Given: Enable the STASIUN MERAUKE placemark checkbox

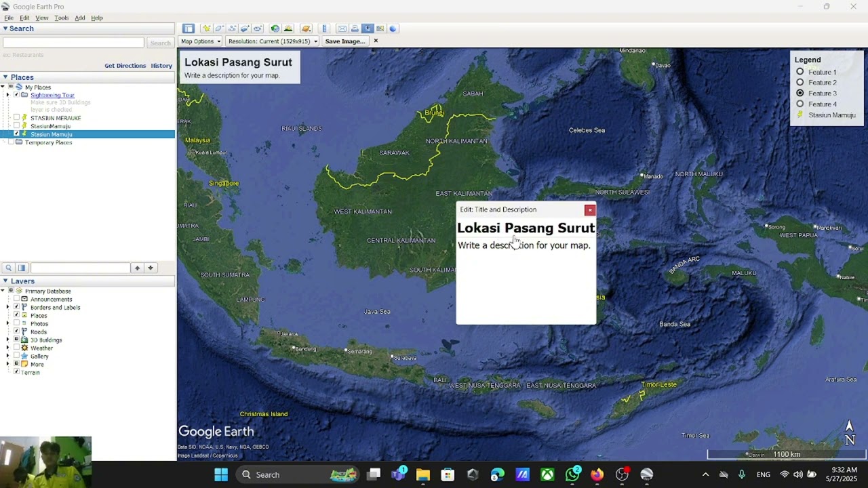Looking at the screenshot, I should (17, 118).
